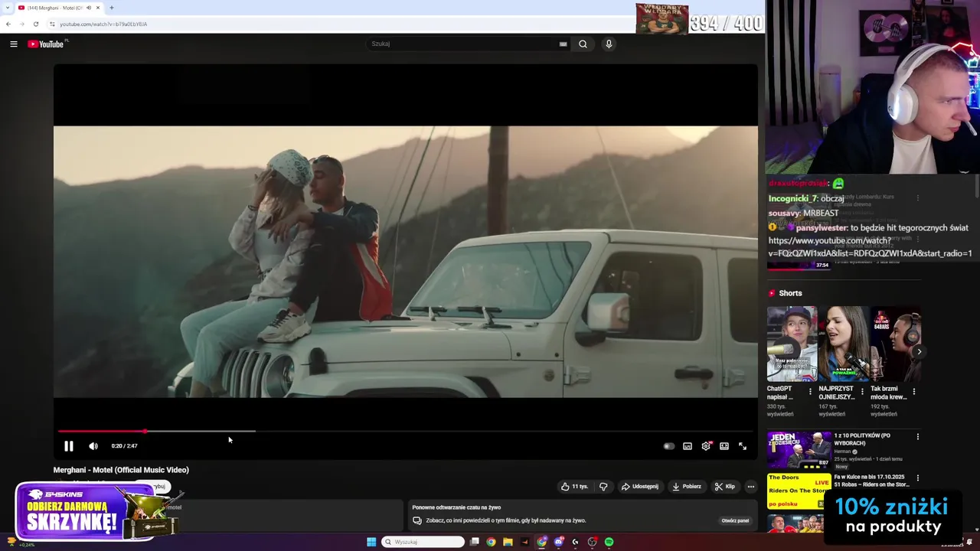
Task: Open the on-screen keyboard icon in search
Action: pyautogui.click(x=563, y=44)
